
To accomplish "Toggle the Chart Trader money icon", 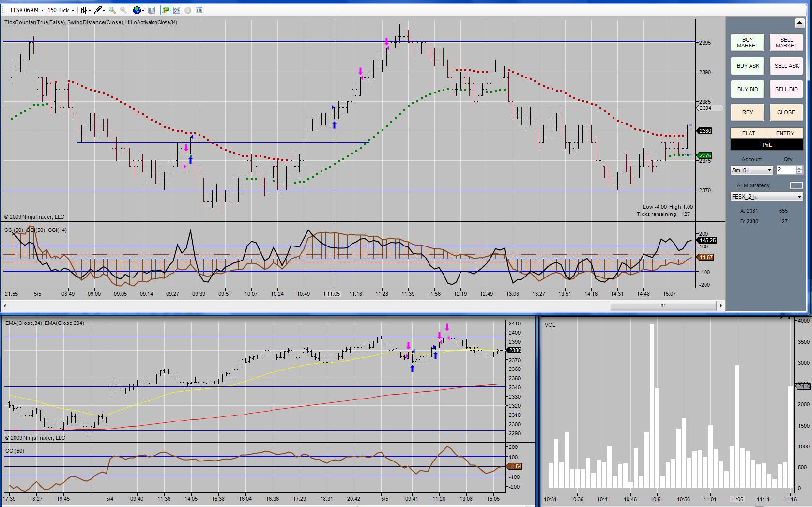I will pos(166,10).
